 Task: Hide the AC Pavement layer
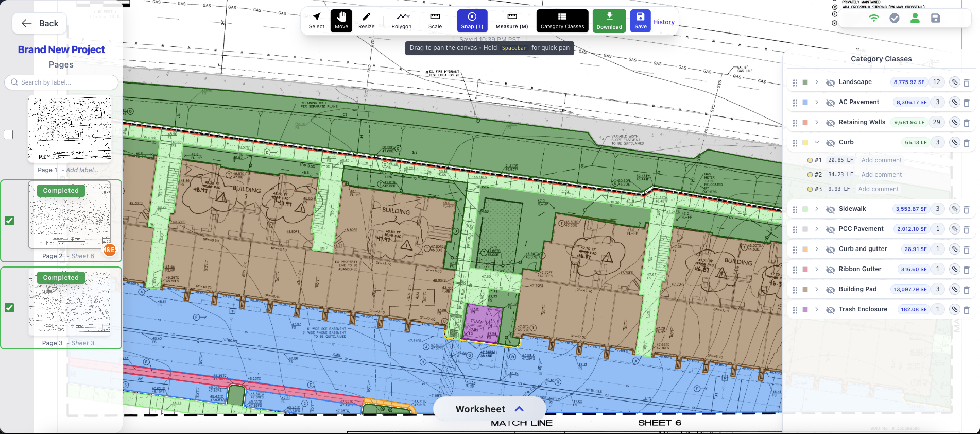click(830, 103)
